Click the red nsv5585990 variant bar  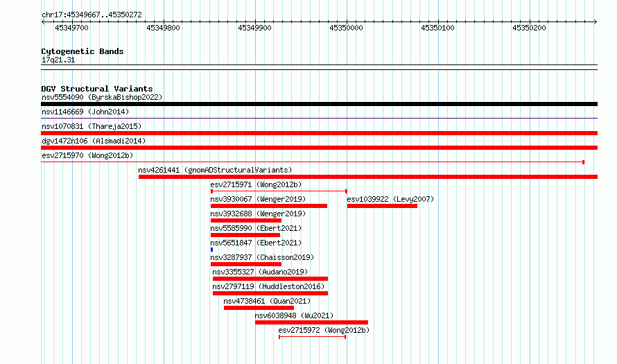[245, 235]
